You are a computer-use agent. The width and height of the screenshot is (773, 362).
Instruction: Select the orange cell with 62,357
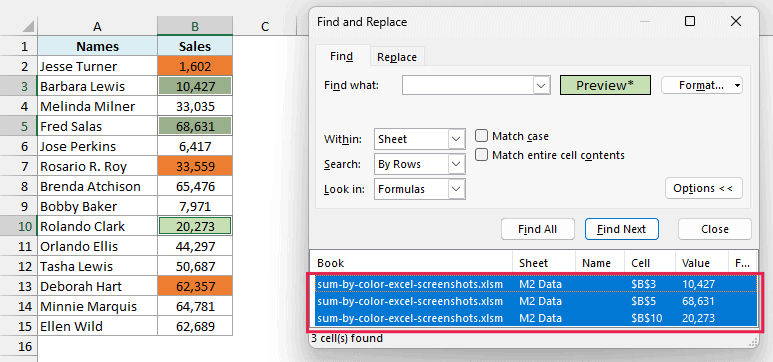pos(195,287)
